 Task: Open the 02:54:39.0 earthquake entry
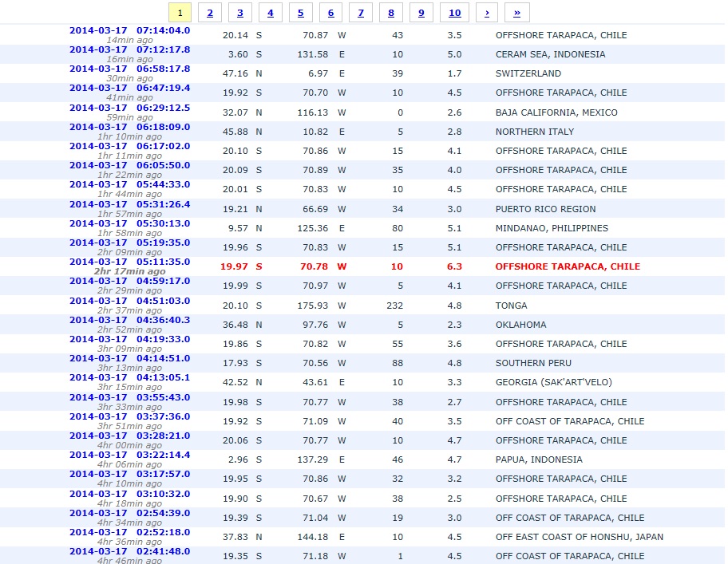click(129, 513)
